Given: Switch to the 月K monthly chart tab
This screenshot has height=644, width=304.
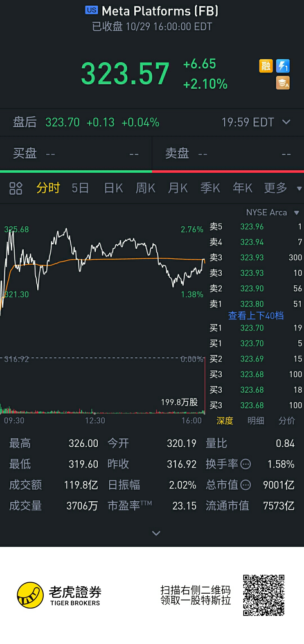Looking at the screenshot, I should click(178, 188).
